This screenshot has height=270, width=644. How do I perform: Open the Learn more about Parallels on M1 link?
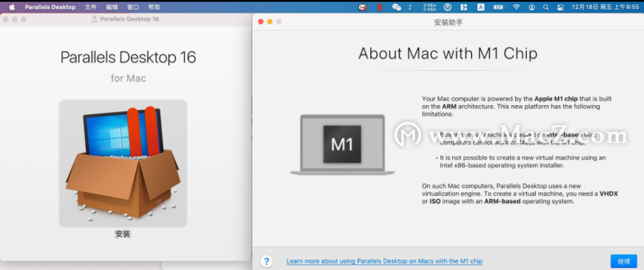point(385,261)
